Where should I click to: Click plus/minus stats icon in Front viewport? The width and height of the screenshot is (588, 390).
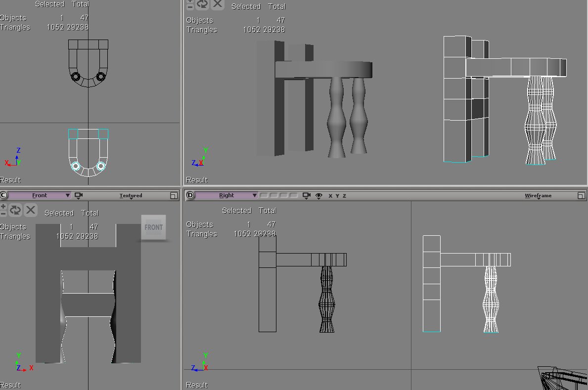pos(3,210)
